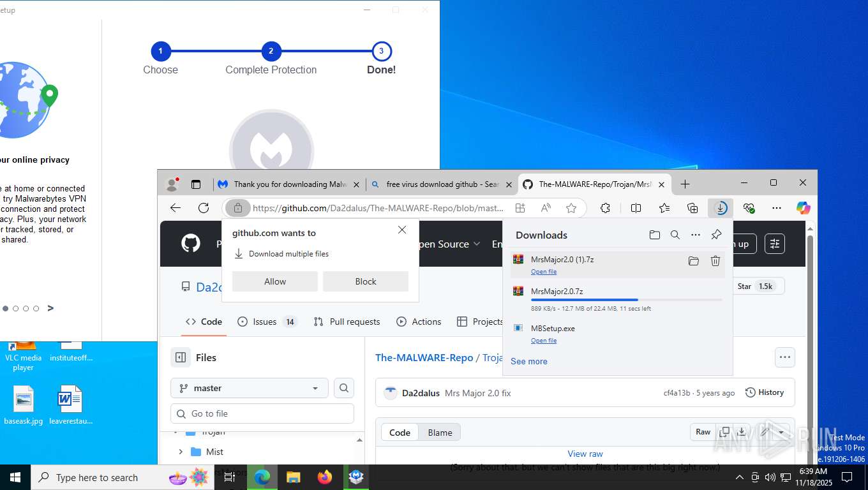Allow github.com to download multiple files
The image size is (868, 490).
(x=275, y=281)
